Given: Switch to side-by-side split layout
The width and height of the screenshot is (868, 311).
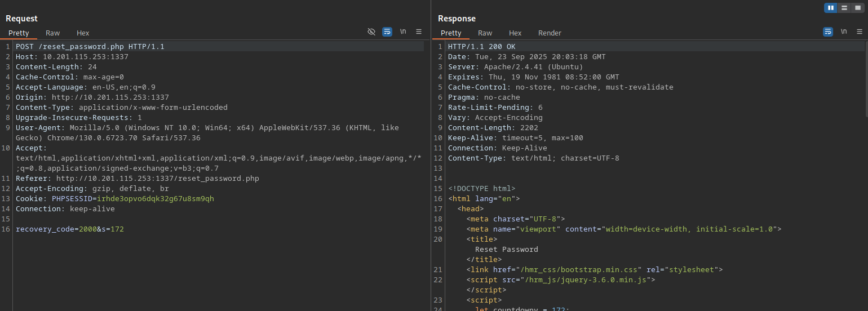Looking at the screenshot, I should tap(831, 8).
